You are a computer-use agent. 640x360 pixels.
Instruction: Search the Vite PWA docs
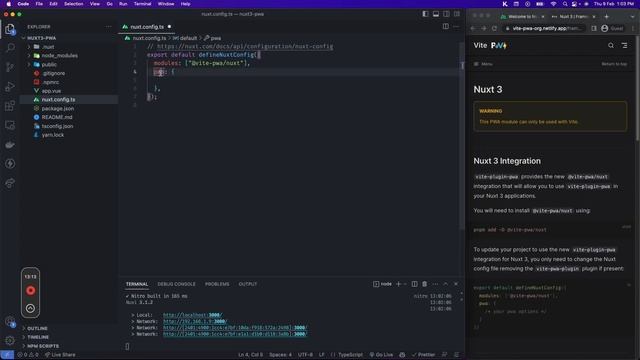tap(611, 46)
